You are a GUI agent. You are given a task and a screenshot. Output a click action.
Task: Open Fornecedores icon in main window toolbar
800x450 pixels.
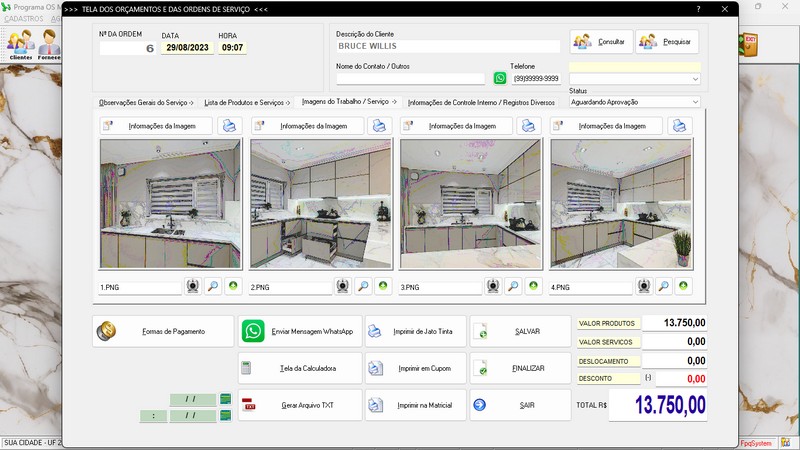[49, 45]
